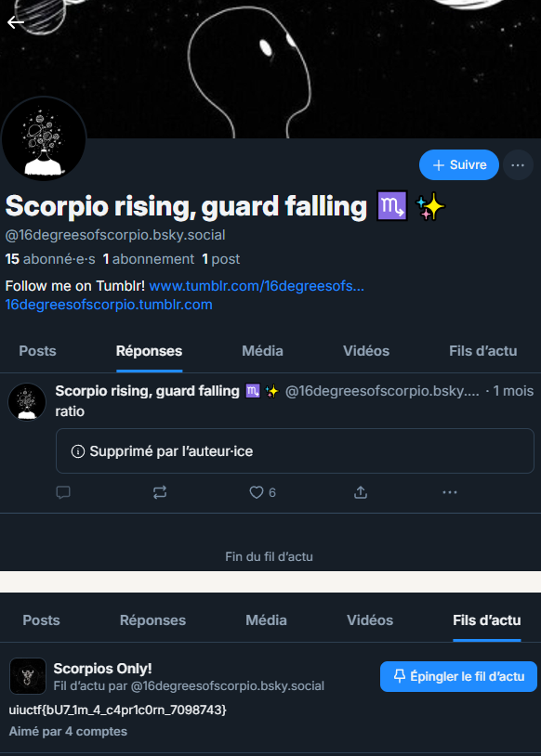
Task: Open the profile options three-dot menu
Action: coord(518,165)
